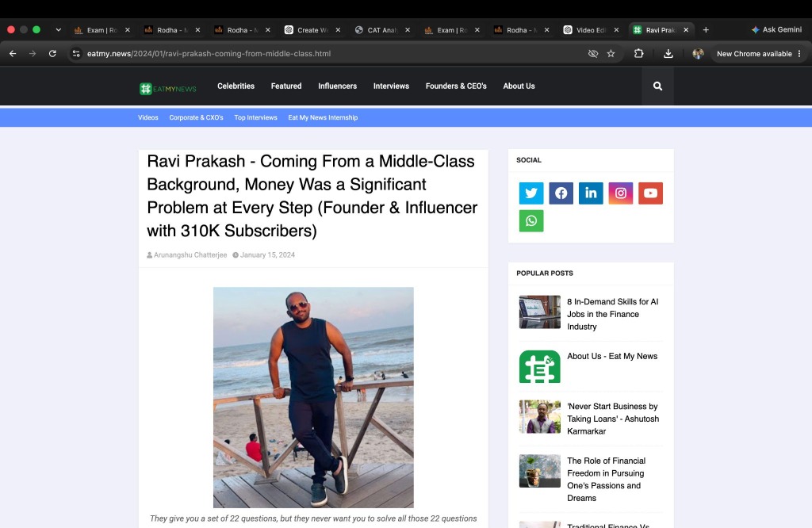Reload the current page
This screenshot has width=812, height=528.
point(52,53)
